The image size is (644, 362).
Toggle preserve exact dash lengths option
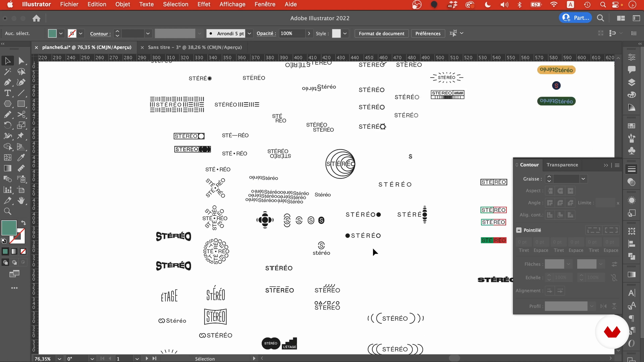594,230
